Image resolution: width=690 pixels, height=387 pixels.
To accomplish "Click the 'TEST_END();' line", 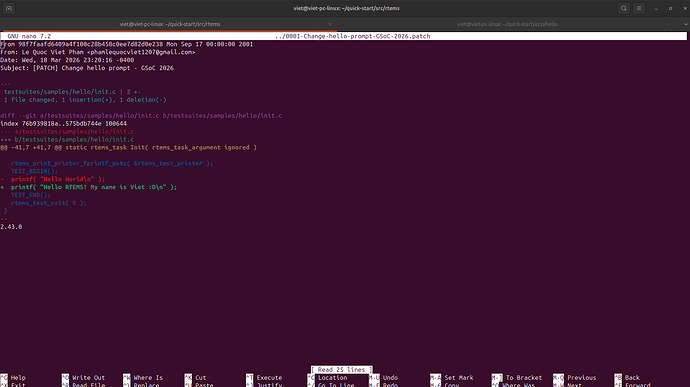I will (x=31, y=195).
